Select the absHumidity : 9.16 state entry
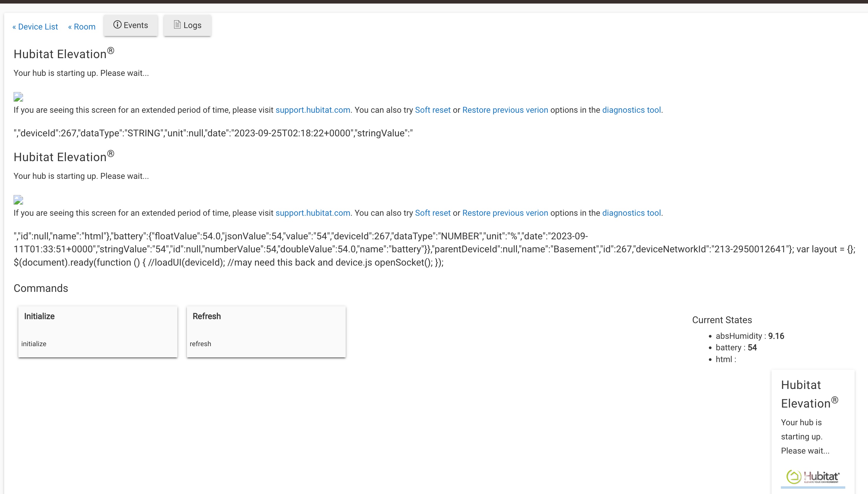This screenshot has width=868, height=494. click(x=750, y=336)
